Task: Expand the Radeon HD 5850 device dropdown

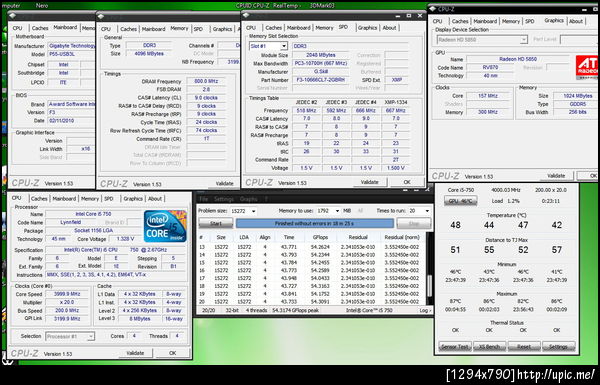Action: click(x=523, y=39)
